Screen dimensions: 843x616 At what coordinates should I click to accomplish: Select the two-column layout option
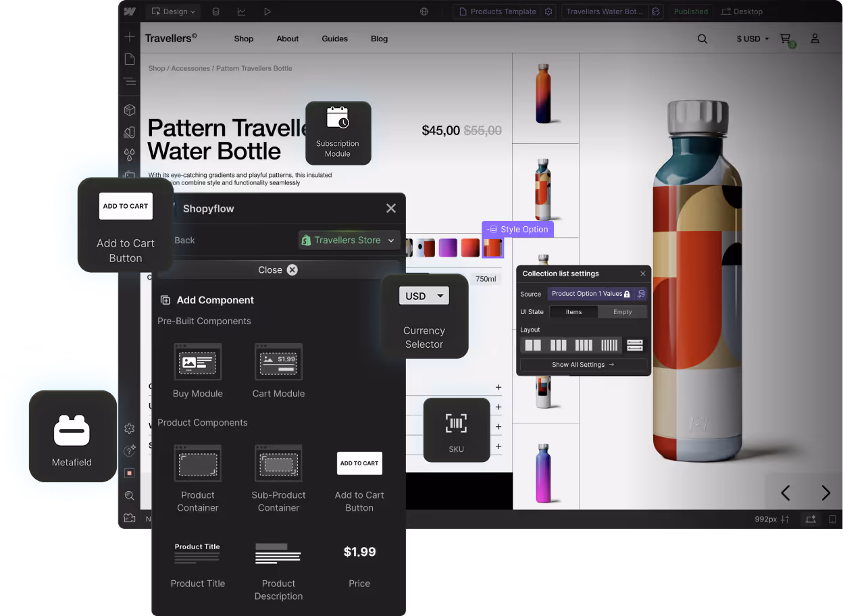pos(534,345)
